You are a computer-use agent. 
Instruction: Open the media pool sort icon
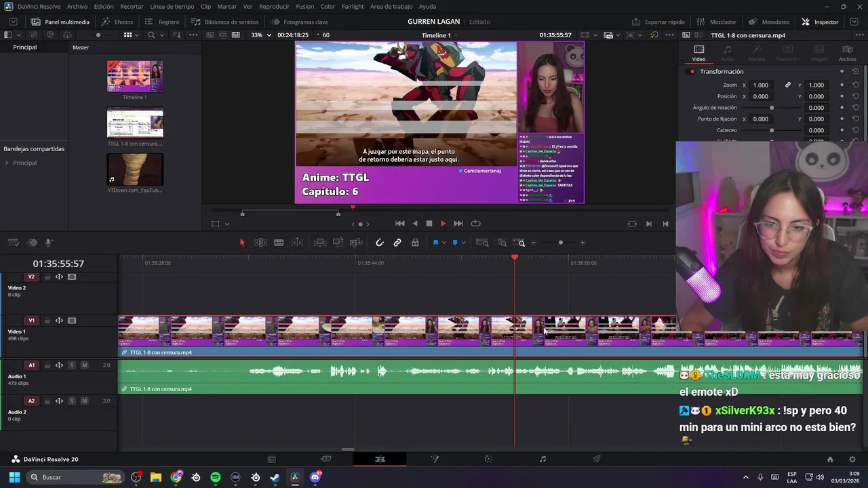click(176, 35)
